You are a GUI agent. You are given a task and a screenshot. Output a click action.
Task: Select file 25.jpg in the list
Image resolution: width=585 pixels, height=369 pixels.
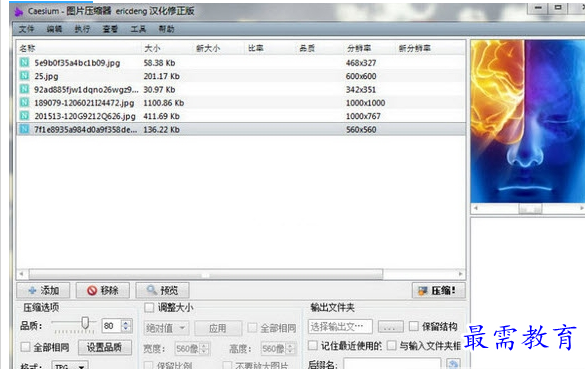(46, 76)
